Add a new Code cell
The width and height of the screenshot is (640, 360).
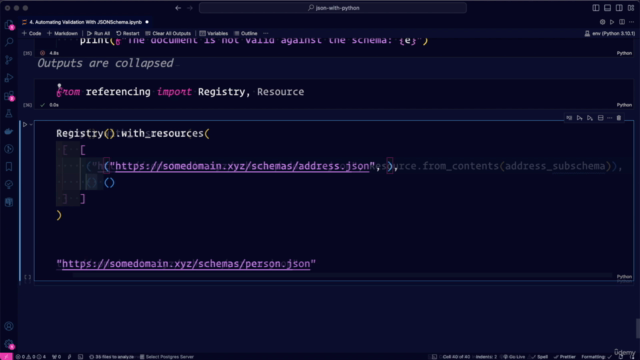[x=31, y=33]
